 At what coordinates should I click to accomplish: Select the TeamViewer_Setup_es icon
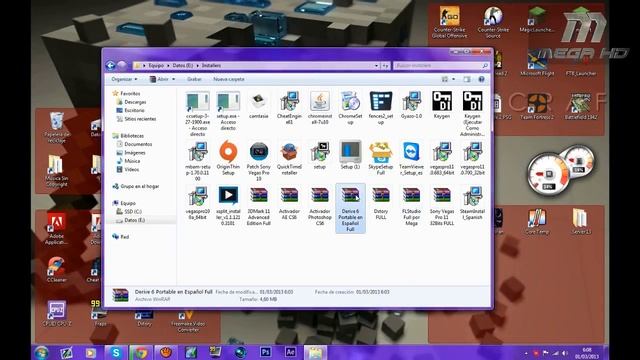point(411,158)
